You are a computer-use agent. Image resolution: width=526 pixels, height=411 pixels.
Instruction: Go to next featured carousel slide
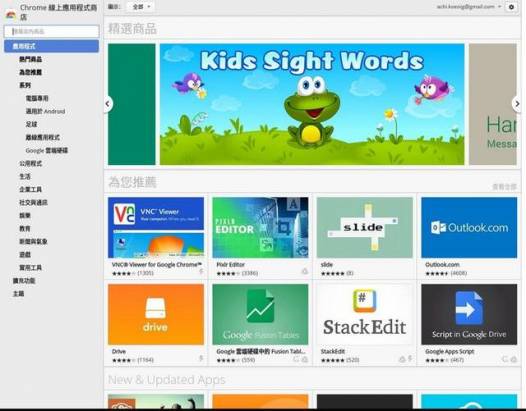tap(517, 104)
